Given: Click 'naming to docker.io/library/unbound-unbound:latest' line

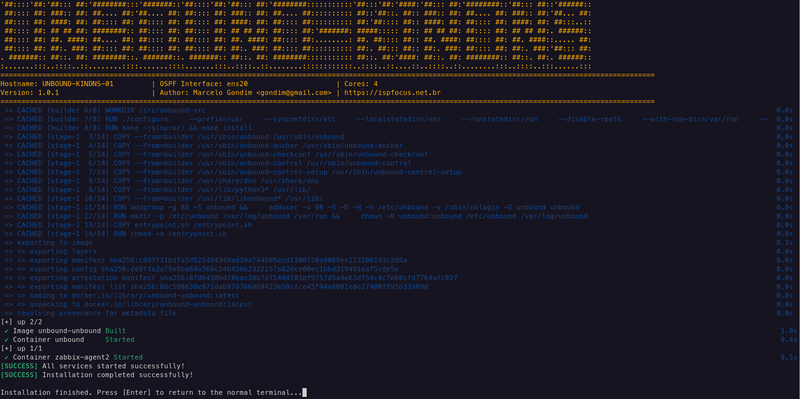Looking at the screenshot, I should click(x=122, y=296).
